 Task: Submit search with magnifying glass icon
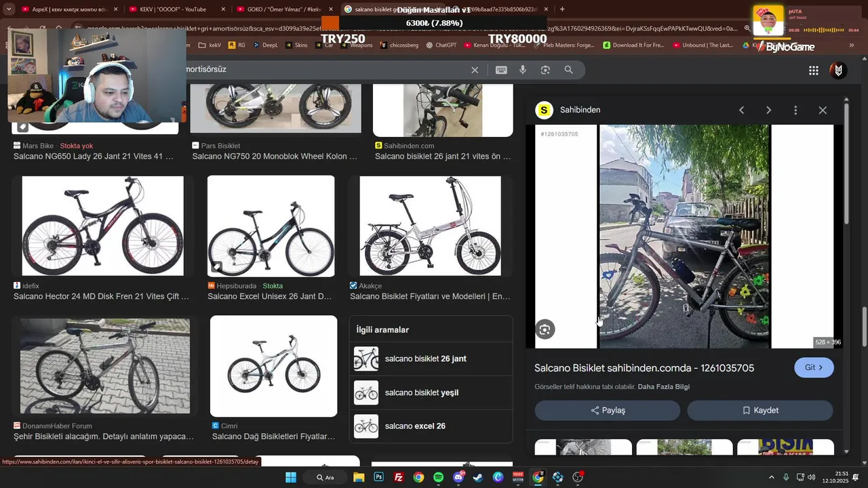(569, 70)
